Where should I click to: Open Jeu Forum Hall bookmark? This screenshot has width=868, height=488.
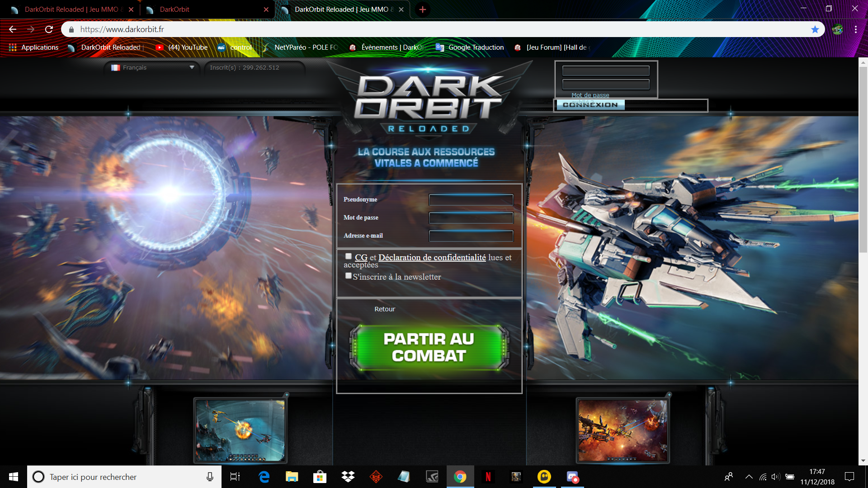coord(552,47)
